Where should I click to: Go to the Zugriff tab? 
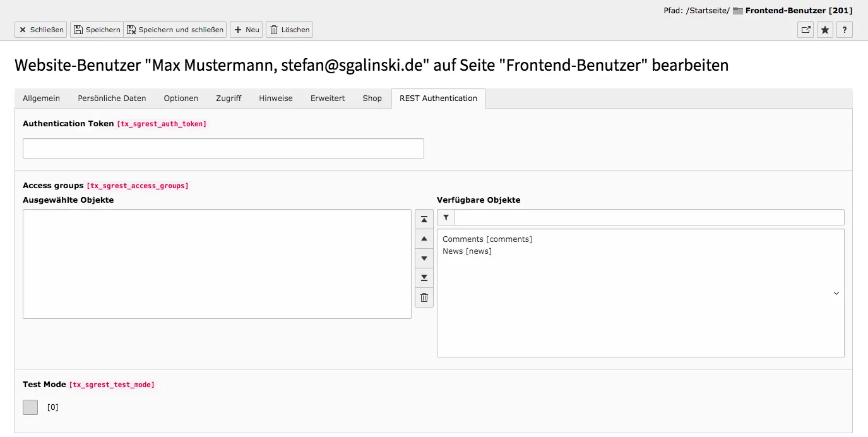pos(229,99)
